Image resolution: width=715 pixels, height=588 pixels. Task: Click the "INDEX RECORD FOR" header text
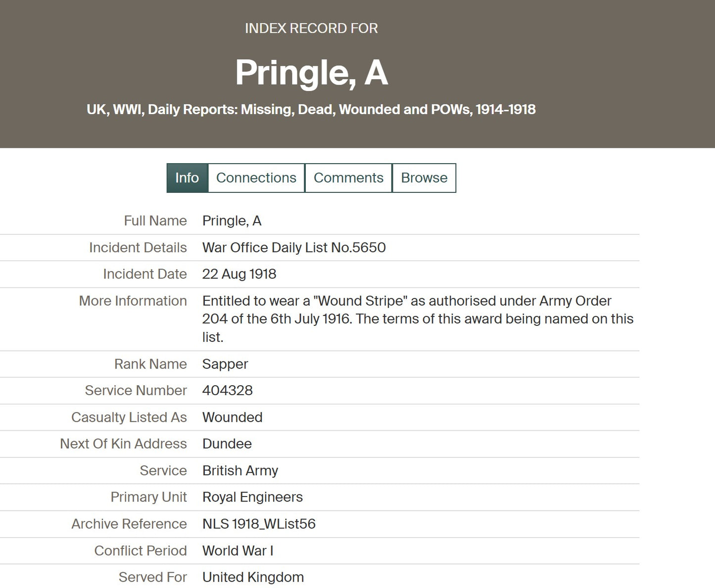click(311, 28)
